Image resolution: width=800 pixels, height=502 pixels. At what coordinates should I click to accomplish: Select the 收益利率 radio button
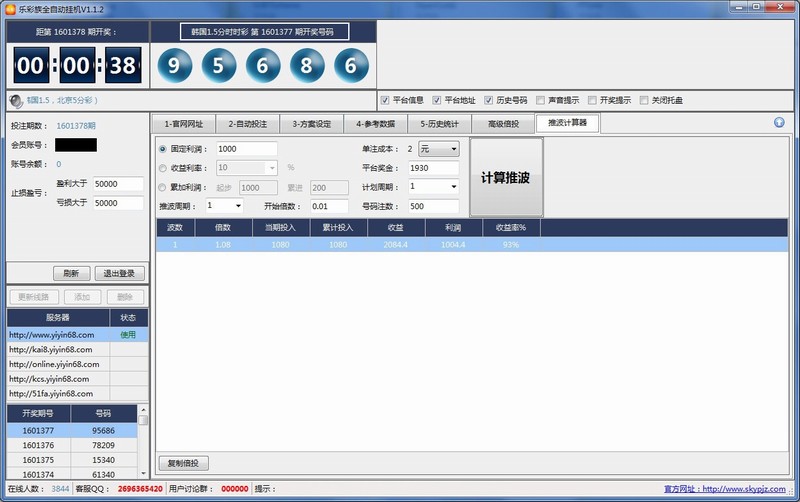[164, 168]
